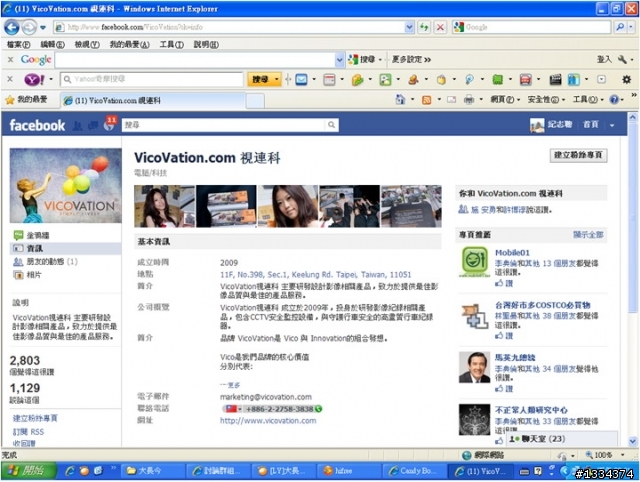Click the Facebook messages icon
Viewport: 640px width, 482px height.
(x=93, y=126)
